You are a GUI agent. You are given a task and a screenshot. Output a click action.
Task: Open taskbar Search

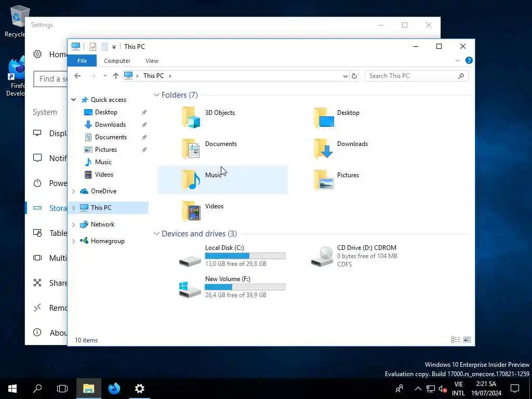(x=37, y=389)
